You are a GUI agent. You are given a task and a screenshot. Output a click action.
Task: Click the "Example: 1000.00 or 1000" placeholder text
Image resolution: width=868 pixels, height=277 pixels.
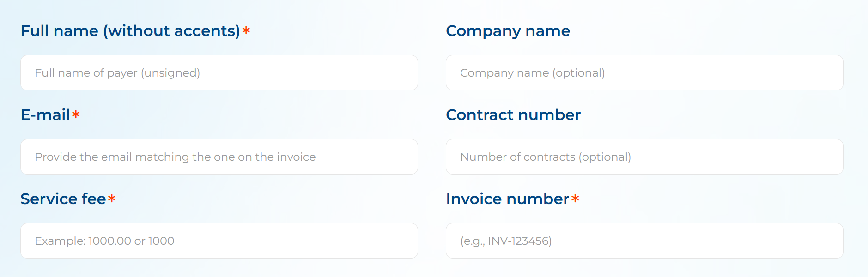(x=104, y=241)
